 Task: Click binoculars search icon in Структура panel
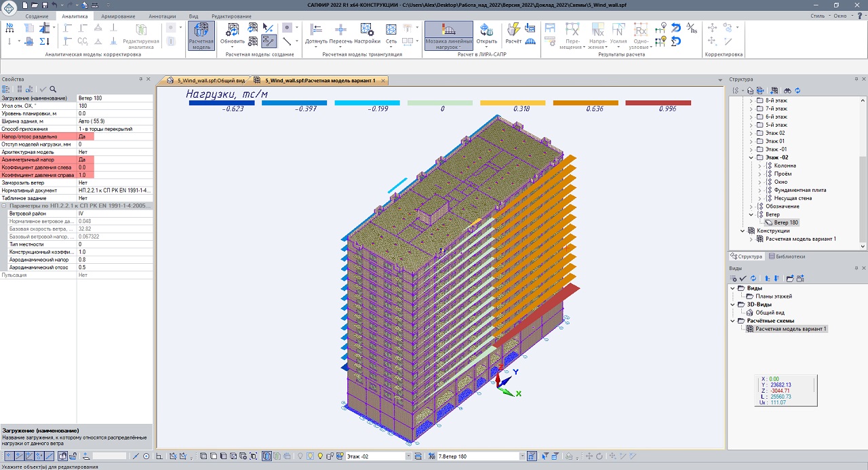coord(787,90)
